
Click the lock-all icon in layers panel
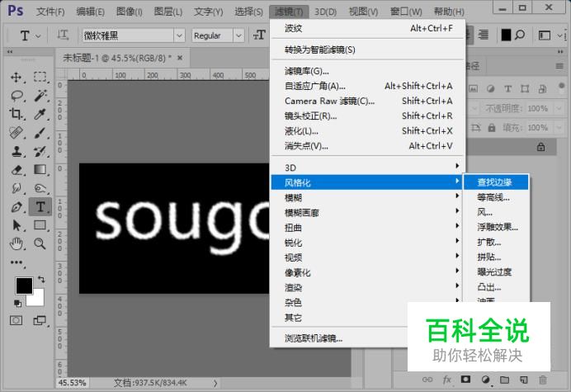[x=492, y=128]
